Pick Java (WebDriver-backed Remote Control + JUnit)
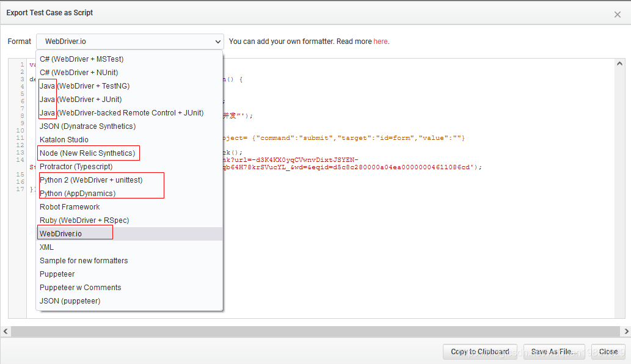Image resolution: width=631 pixels, height=364 pixels. 129,113
